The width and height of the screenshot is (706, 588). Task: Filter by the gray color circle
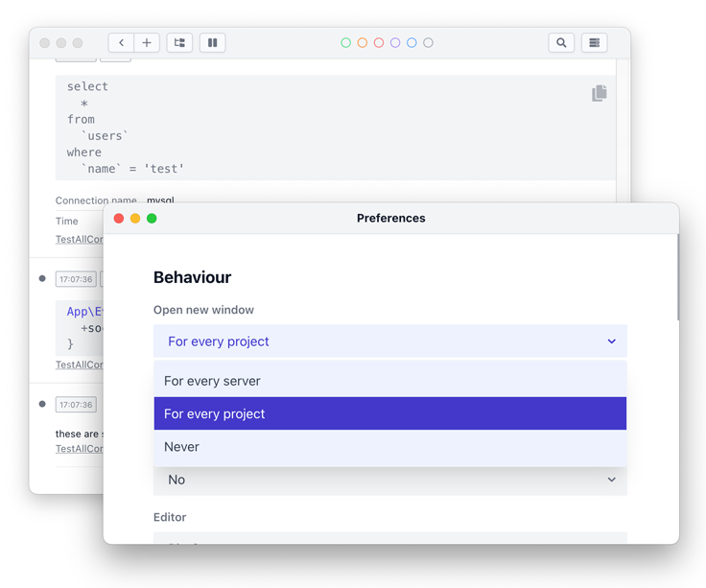tap(428, 43)
